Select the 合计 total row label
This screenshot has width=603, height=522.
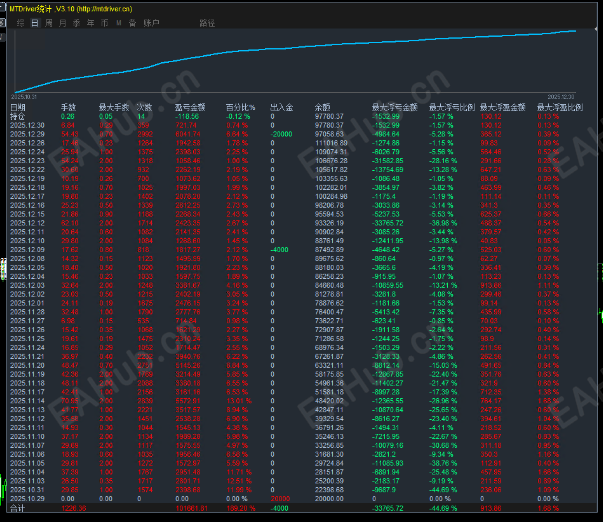pyautogui.click(x=17, y=508)
